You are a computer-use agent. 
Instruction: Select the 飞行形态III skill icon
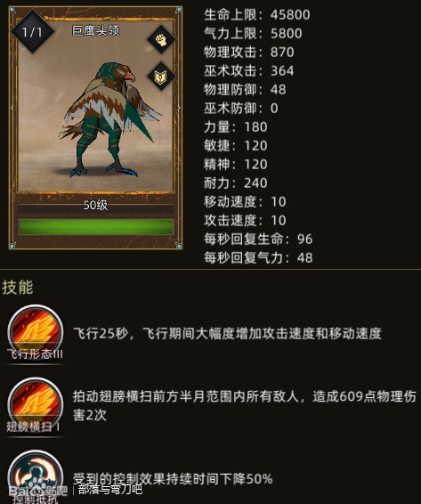35,331
